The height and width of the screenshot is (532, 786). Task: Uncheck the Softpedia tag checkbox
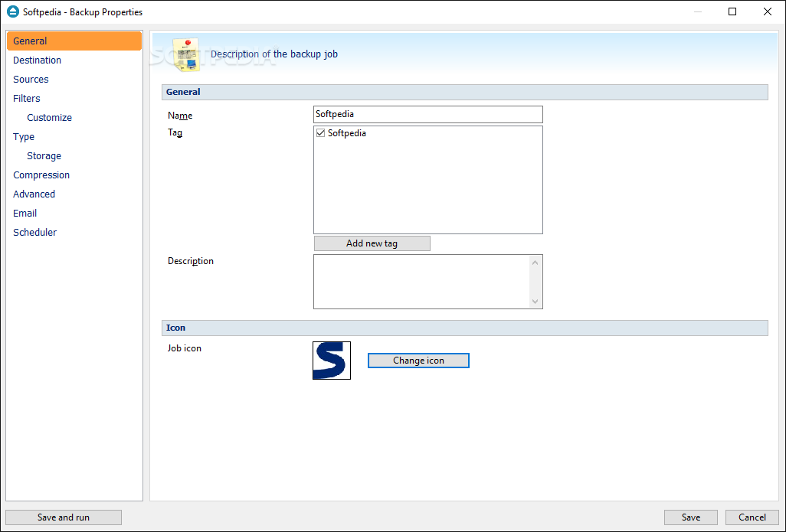point(321,133)
